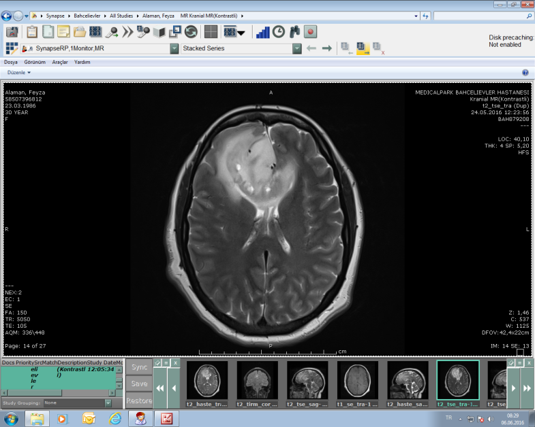Click the blue help question mark icon
The height and width of the screenshot is (427, 535).
pos(525,72)
